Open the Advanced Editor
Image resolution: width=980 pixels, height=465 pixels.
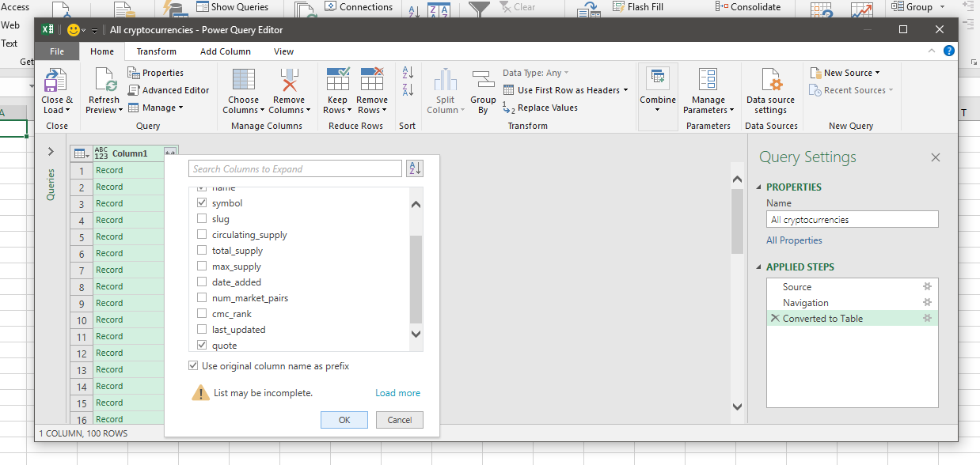tap(169, 90)
